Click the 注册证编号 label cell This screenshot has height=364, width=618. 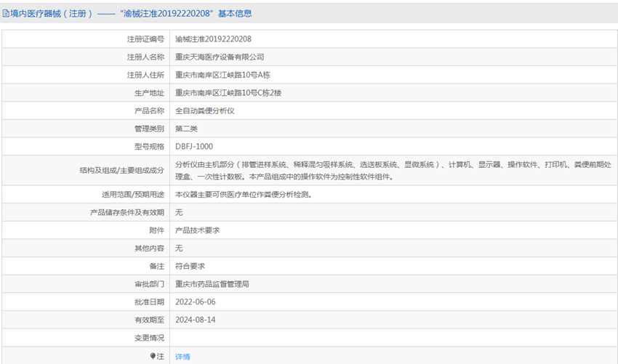point(145,39)
